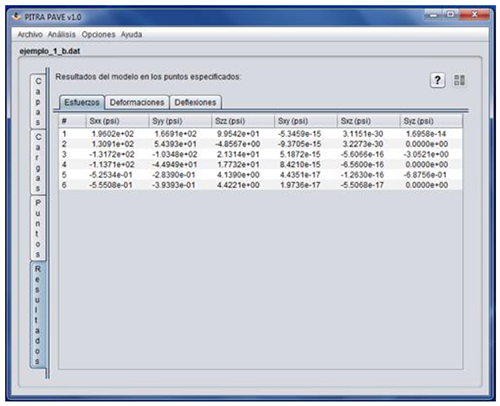The image size is (500, 406).
Task: Select the vertical Resultados side tab
Action: (x=38, y=315)
